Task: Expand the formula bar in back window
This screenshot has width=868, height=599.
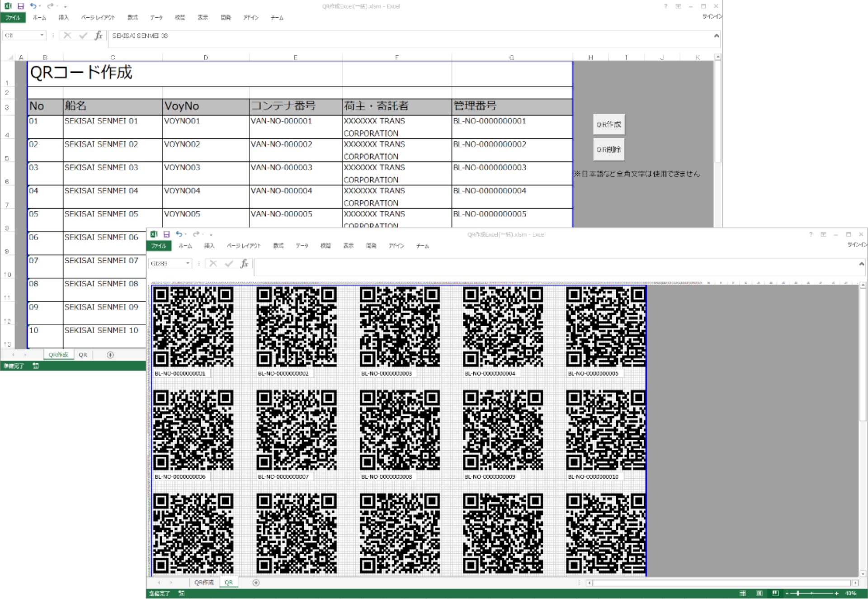Action: click(717, 36)
